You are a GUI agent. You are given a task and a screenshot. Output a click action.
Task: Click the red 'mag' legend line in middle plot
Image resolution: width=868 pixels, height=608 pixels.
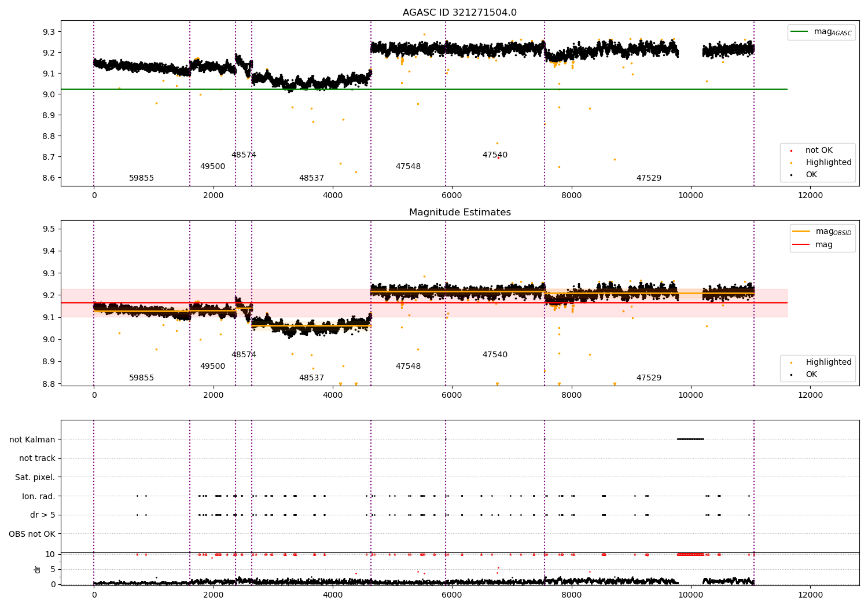point(801,245)
